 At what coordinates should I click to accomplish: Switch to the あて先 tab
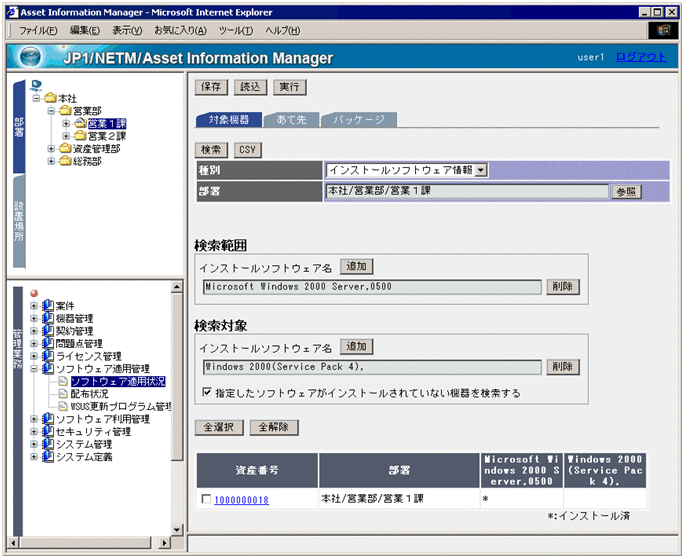(291, 120)
